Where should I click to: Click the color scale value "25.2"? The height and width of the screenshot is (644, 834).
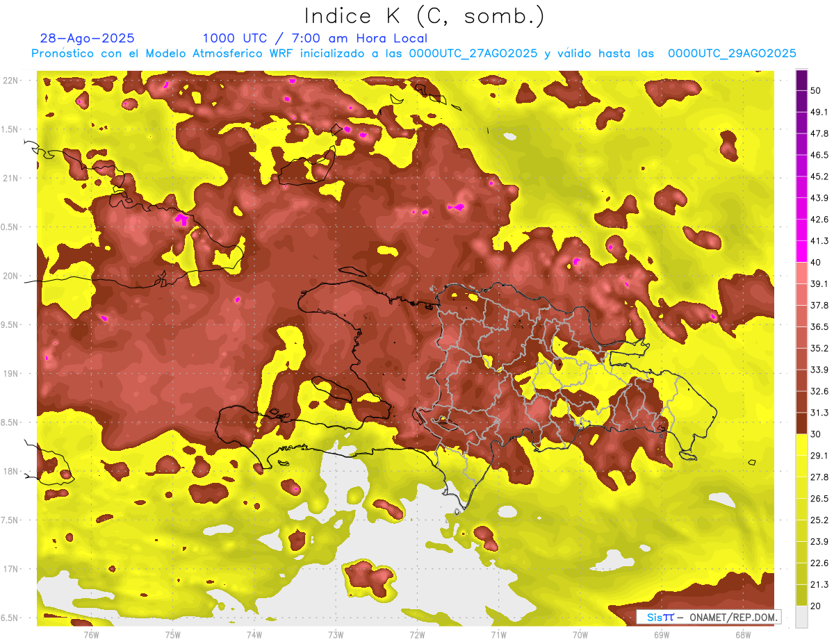819,520
